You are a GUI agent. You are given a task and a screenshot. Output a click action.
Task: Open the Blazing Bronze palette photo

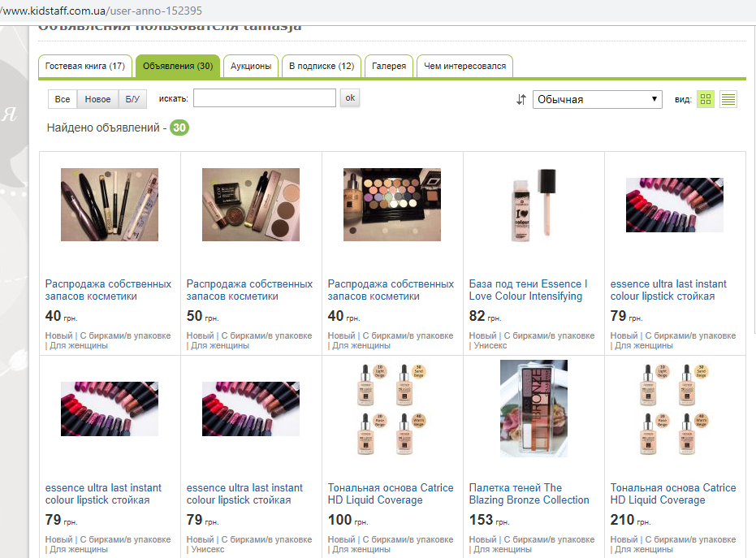pos(534,408)
